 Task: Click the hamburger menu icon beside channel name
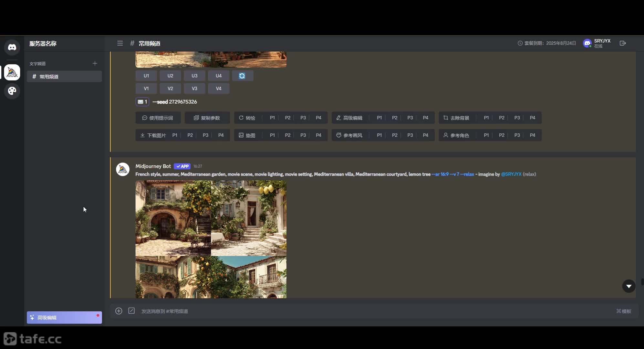(x=120, y=43)
